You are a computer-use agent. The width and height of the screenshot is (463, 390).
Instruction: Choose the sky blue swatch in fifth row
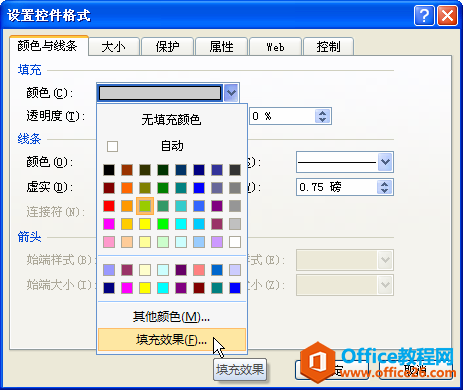(199, 242)
